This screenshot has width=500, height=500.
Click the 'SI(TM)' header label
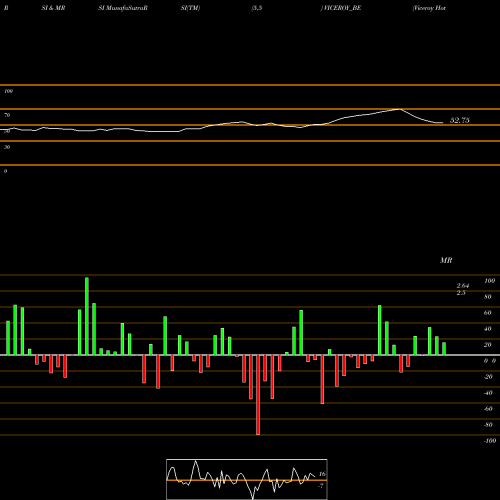pos(190,8)
